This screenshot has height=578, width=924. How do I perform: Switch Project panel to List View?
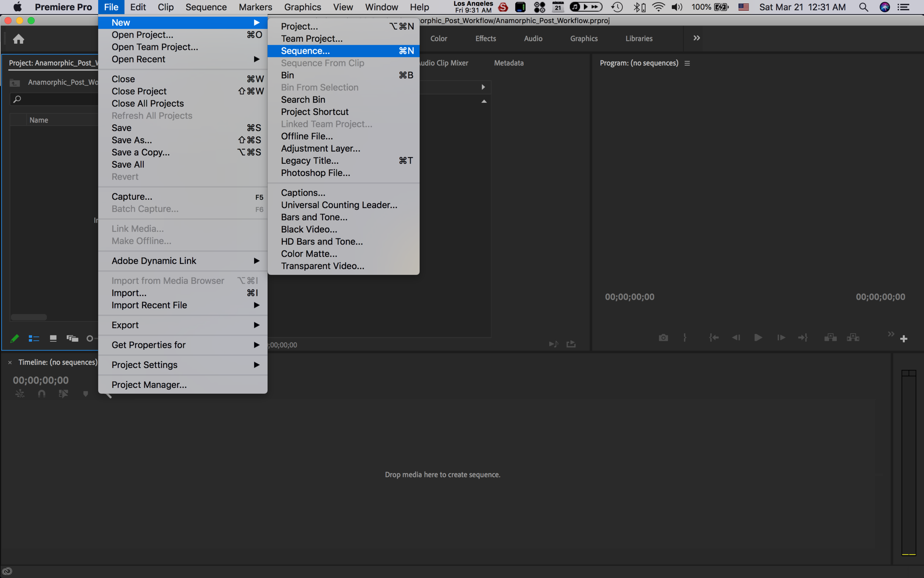click(34, 338)
